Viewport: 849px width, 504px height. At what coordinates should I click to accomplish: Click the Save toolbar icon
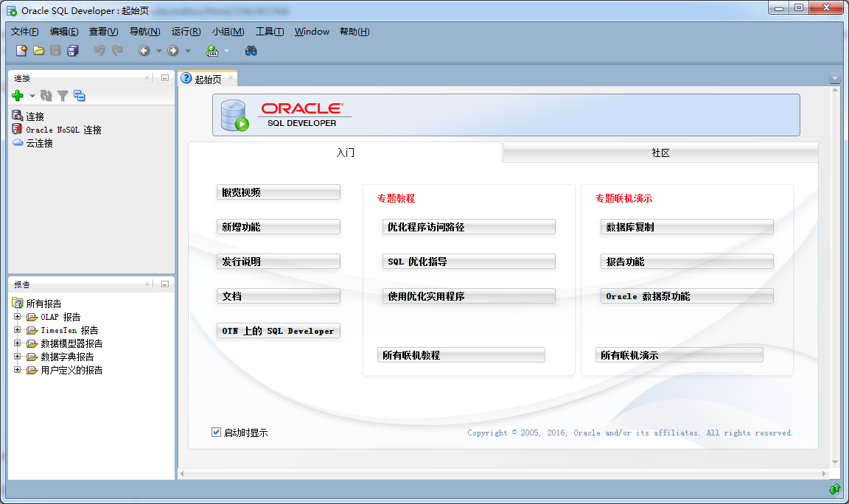(x=55, y=50)
